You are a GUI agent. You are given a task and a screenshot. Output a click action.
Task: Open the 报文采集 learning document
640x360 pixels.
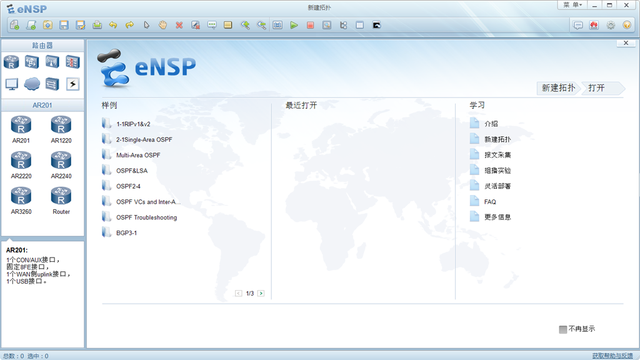tap(491, 154)
